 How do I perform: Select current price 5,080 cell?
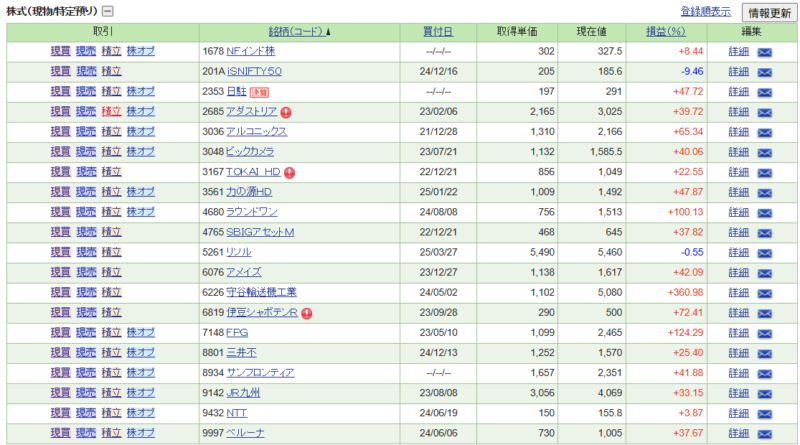pyautogui.click(x=610, y=292)
